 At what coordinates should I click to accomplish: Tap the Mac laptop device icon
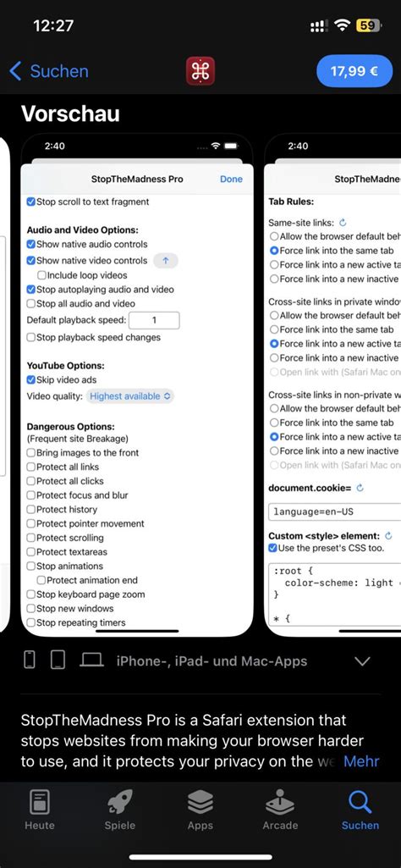click(92, 660)
